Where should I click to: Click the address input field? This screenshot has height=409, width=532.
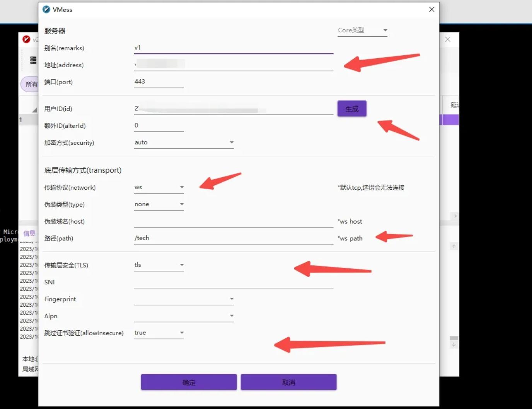pos(234,64)
